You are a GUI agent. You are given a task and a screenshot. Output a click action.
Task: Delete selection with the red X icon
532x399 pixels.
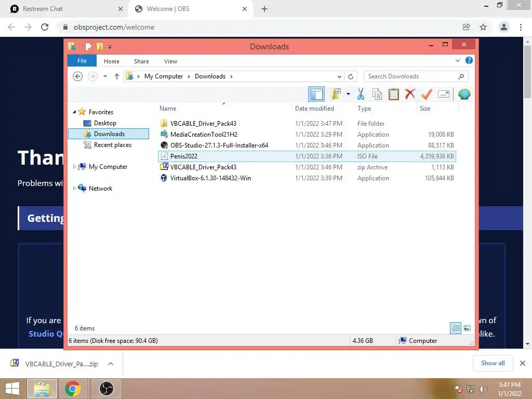pos(410,94)
